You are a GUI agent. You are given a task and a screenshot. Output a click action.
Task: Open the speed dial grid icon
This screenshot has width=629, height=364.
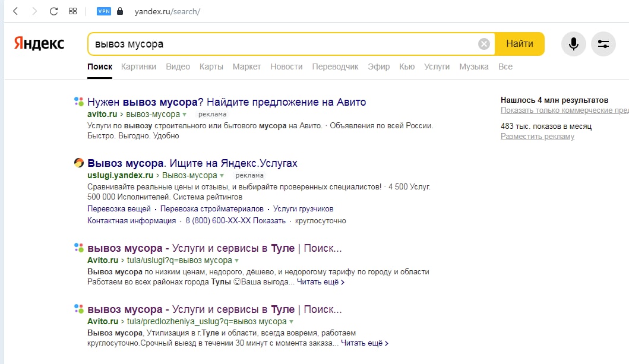pos(72,11)
